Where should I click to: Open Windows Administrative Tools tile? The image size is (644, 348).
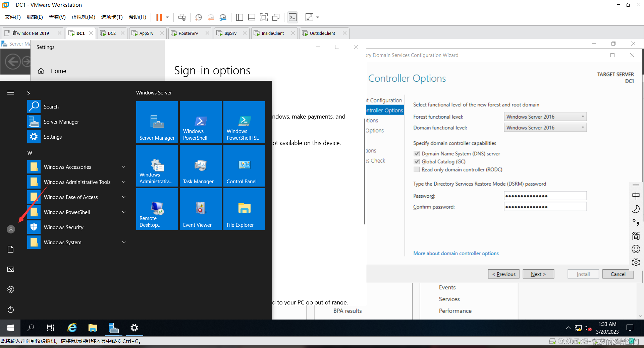[x=157, y=166]
